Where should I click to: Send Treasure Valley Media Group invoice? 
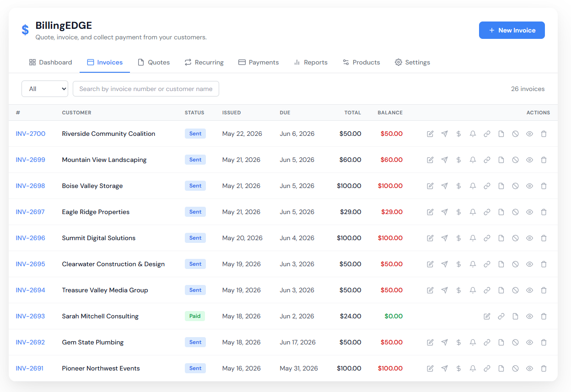click(444, 290)
